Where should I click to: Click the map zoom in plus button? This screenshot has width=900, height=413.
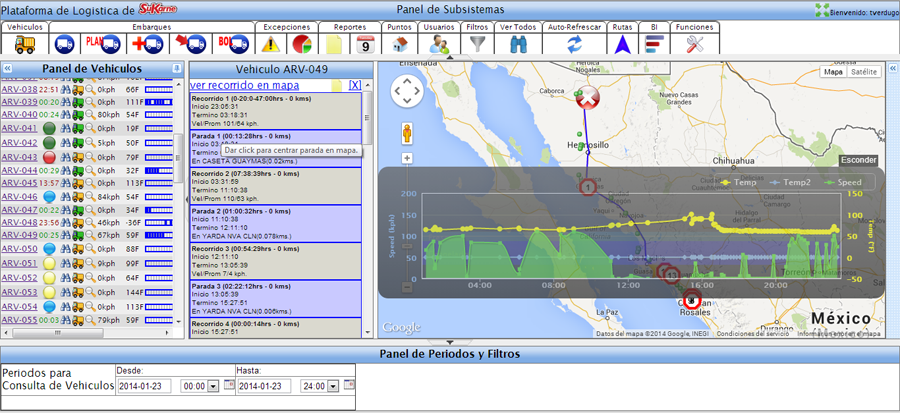point(407,158)
